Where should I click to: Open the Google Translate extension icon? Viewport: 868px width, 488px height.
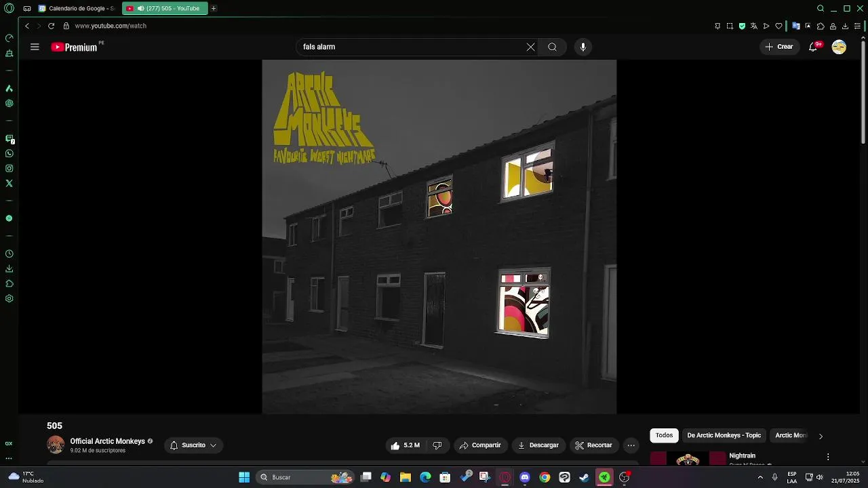(x=796, y=26)
